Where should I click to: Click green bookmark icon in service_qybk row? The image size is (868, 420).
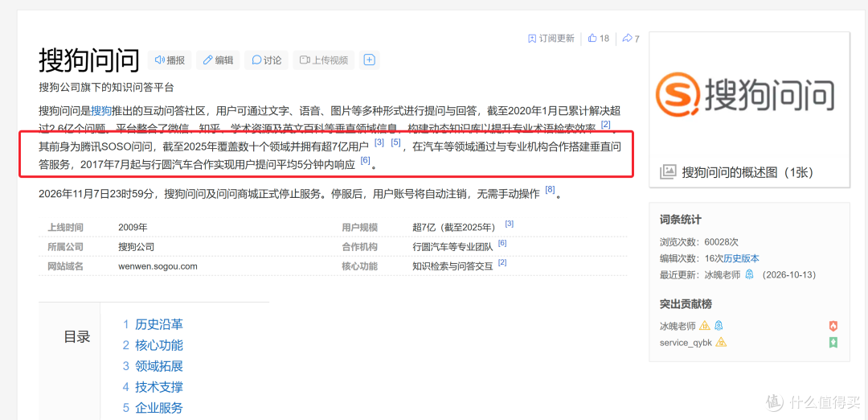click(833, 343)
